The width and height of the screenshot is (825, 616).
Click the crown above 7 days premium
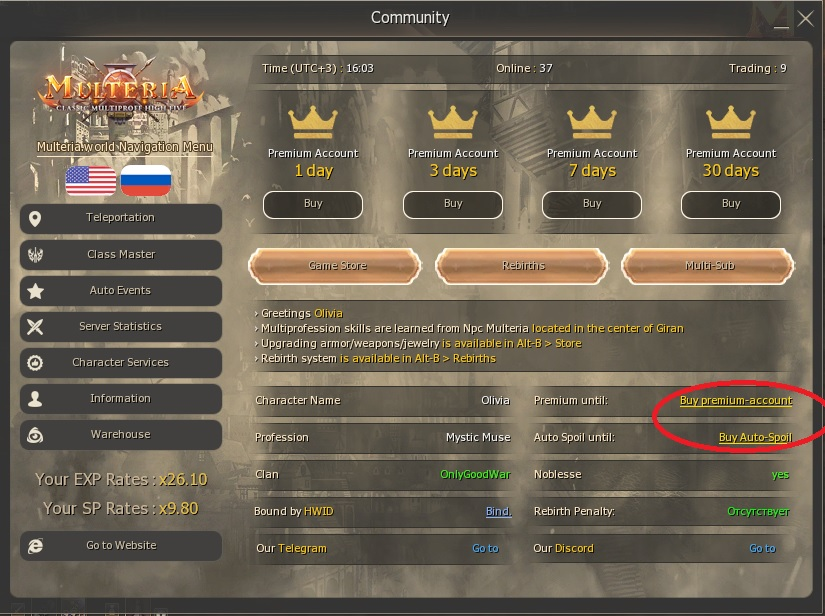592,122
